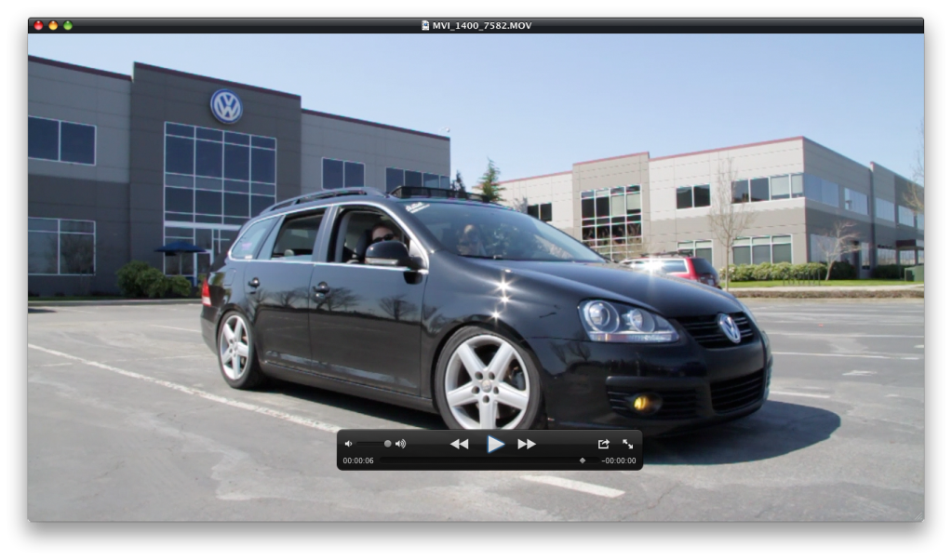Image resolution: width=952 pixels, height=560 pixels.
Task: Click the volume slider knob
Action: coord(387,444)
